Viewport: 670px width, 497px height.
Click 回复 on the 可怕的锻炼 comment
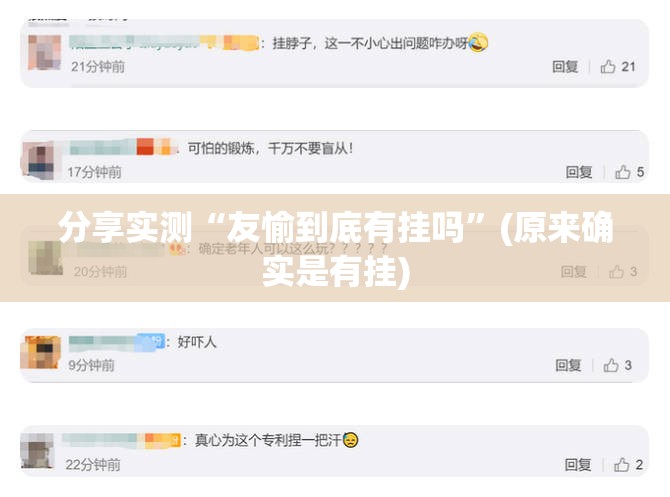pos(579,172)
